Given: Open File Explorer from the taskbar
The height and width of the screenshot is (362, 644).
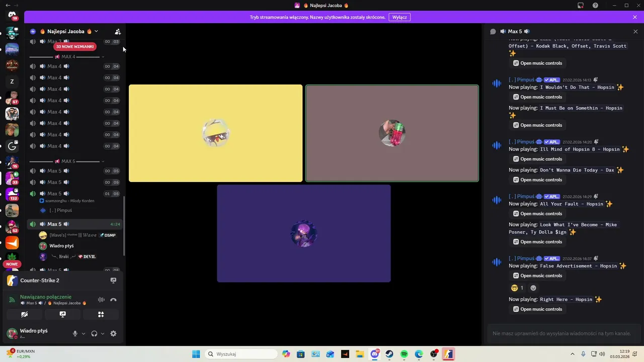Looking at the screenshot, I should coord(360,354).
